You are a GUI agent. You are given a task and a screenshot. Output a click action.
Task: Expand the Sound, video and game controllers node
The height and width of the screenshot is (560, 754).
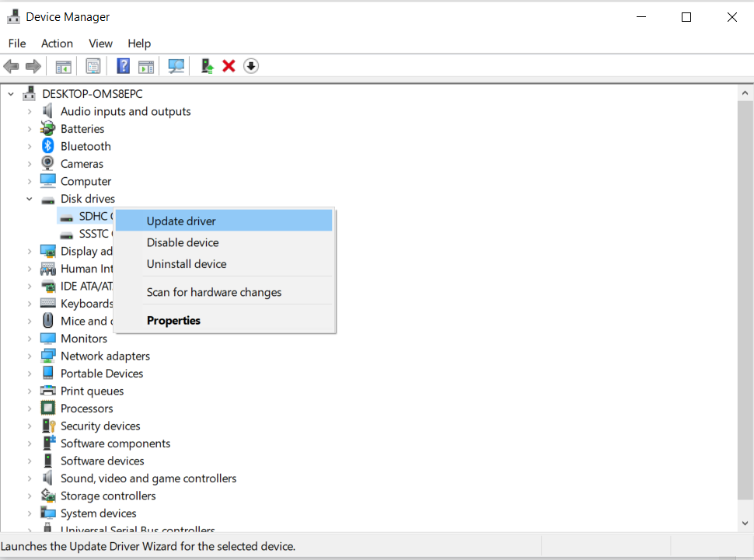(29, 478)
